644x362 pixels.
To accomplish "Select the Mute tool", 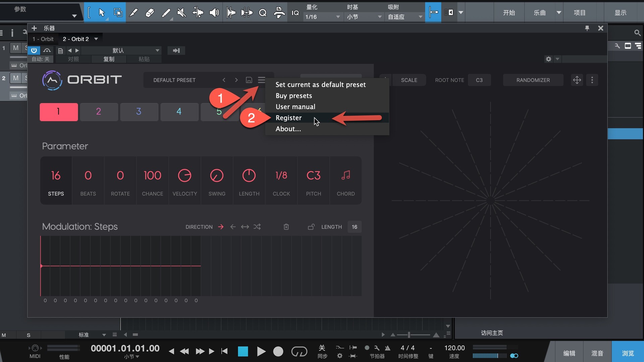I will coord(181,12).
